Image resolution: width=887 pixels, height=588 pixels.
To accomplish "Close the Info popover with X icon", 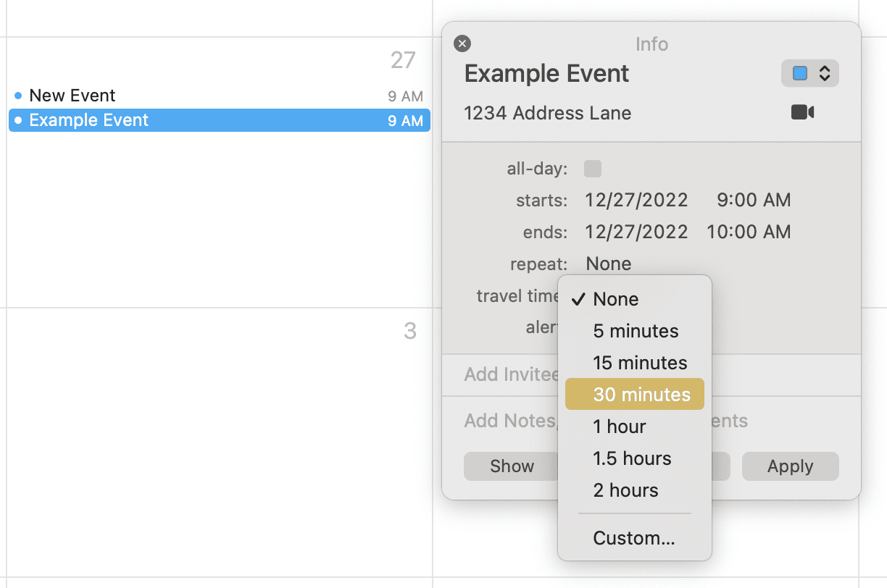I will coord(462,43).
